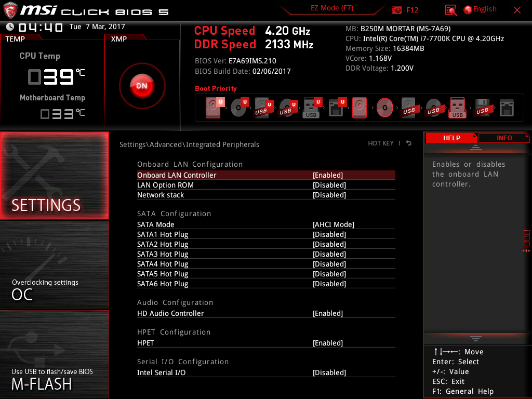Screen dimensions: 532x399
Task: Click the back arrow beside HOT KEY
Action: tap(409, 143)
